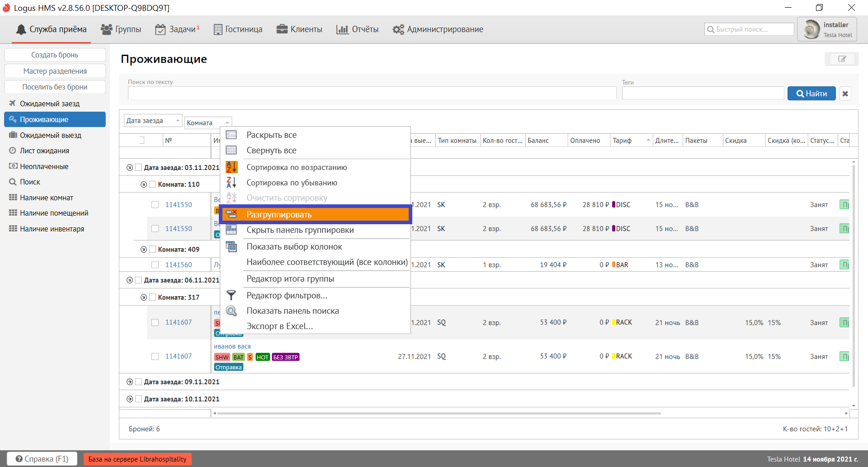Collapse the room 409 group
Image resolution: width=868 pixels, height=467 pixels.
click(x=144, y=250)
